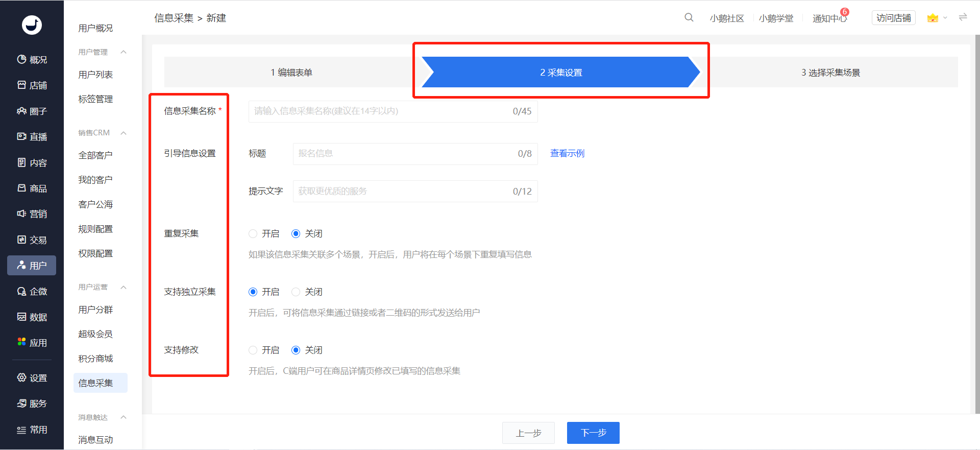Select 开启 for 支持独立采集
980x450 pixels.
click(x=253, y=292)
